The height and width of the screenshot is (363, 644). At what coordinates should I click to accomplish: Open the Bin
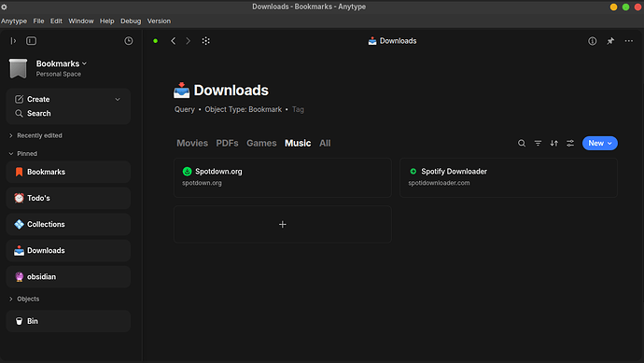pyautogui.click(x=68, y=321)
